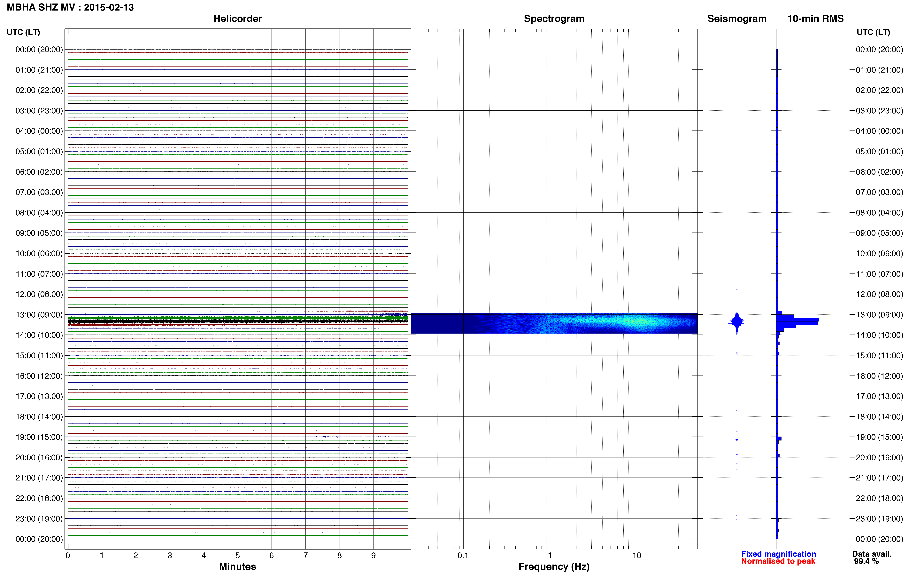Click the 1 Hz frequency tick label
The image size is (924, 578).
point(550,555)
